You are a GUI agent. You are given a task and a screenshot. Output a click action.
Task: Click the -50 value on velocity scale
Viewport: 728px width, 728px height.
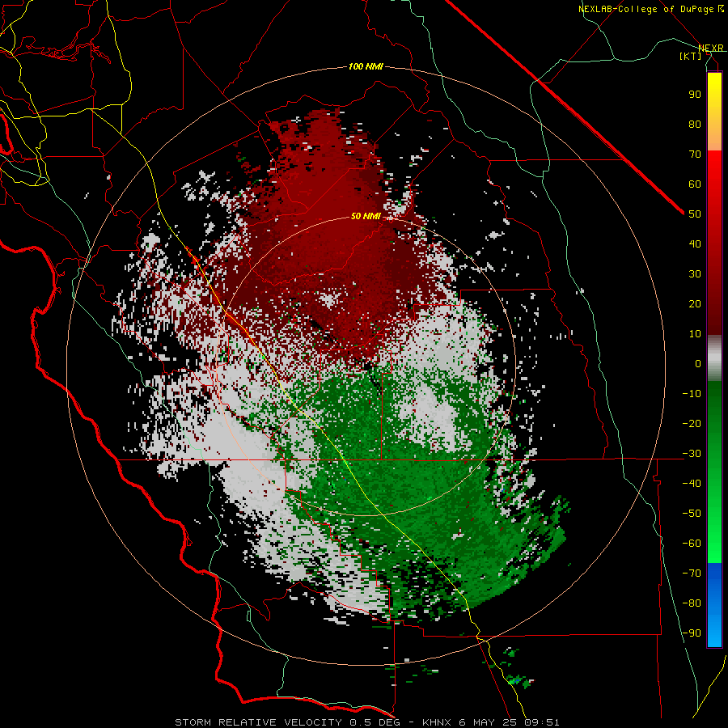(x=692, y=514)
